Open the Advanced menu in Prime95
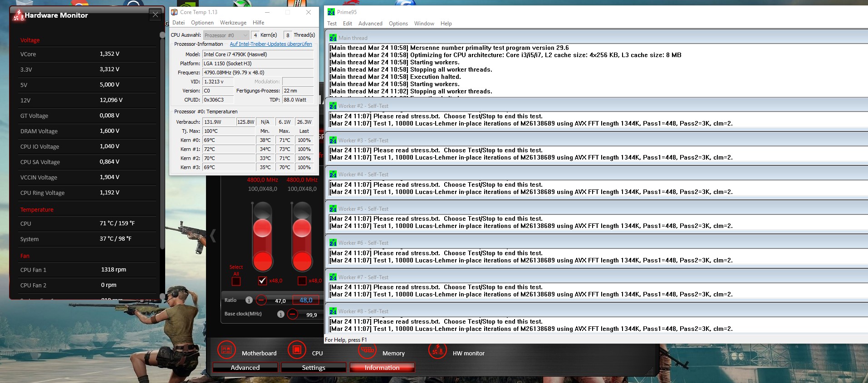Screen dimensions: 868x383 (x=370, y=24)
